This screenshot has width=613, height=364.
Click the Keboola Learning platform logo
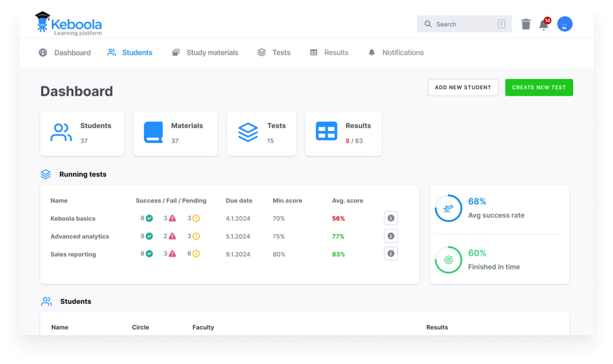click(68, 24)
